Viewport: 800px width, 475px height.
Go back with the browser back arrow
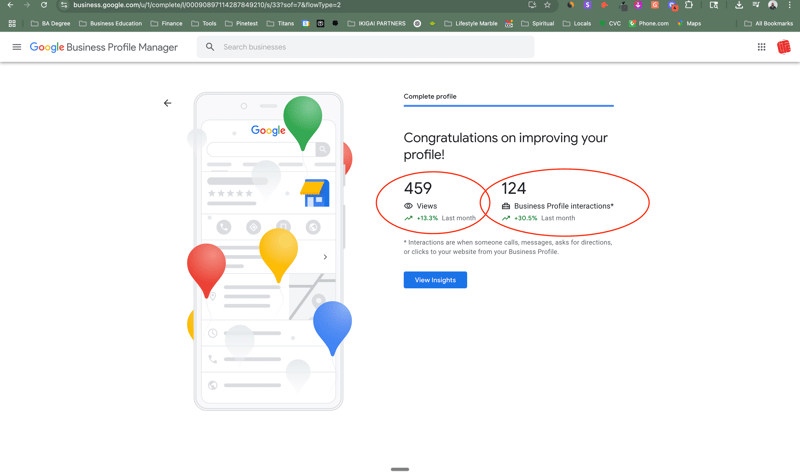pyautogui.click(x=10, y=5)
